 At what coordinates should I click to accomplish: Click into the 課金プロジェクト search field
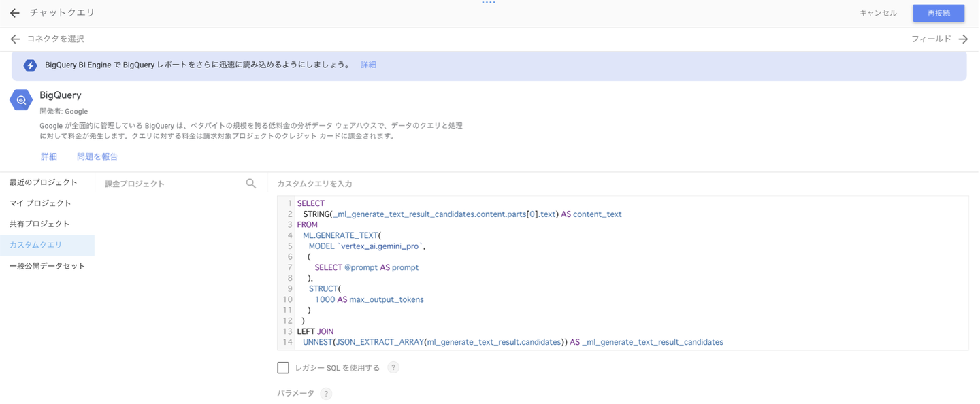tap(170, 184)
